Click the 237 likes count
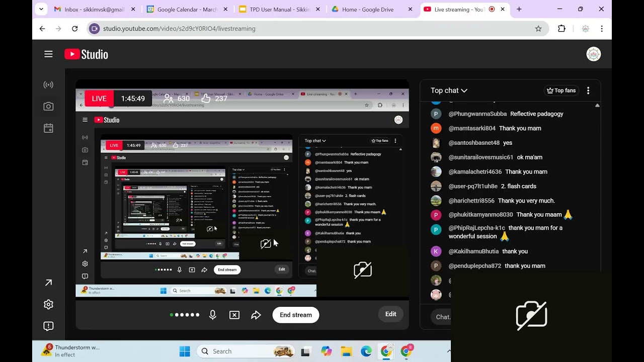 coord(215,99)
